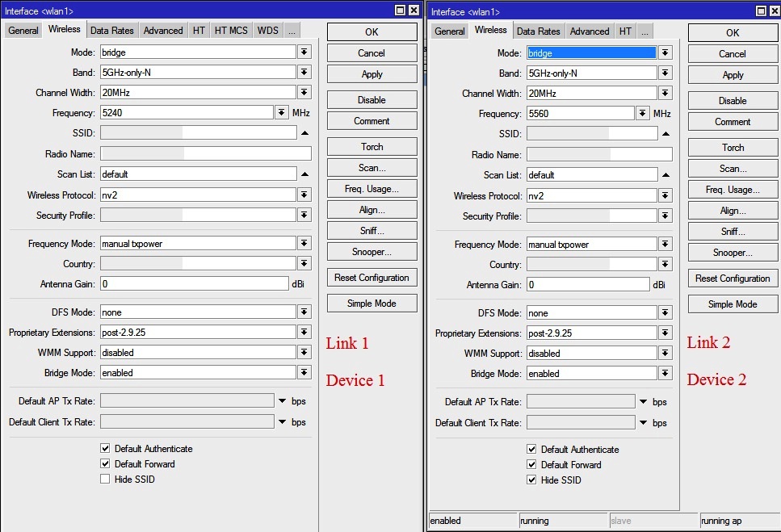The image size is (781, 532).
Task: Switch to Simple Mode in Device 2 window
Action: pos(733,304)
